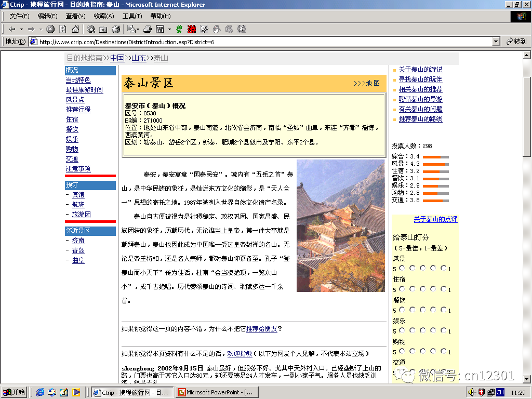The height and width of the screenshot is (399, 532).
Task: Click the CH input language indicator
Action: (500, 392)
